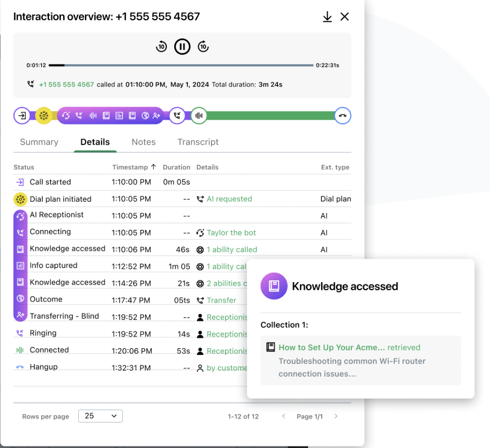Click the AI Receptionist row icon
Screen dimensions: 490x448
[x=20, y=216]
